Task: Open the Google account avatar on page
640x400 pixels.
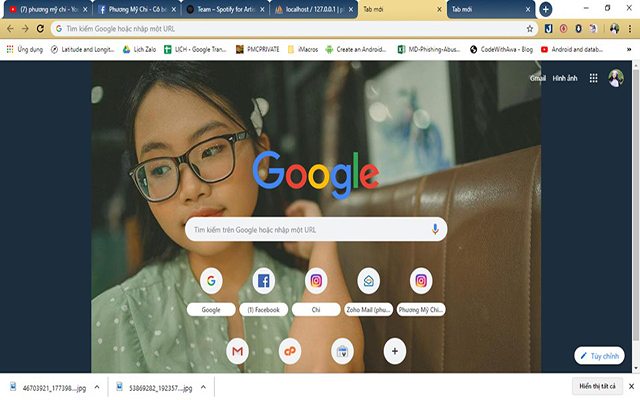Action: [x=616, y=78]
